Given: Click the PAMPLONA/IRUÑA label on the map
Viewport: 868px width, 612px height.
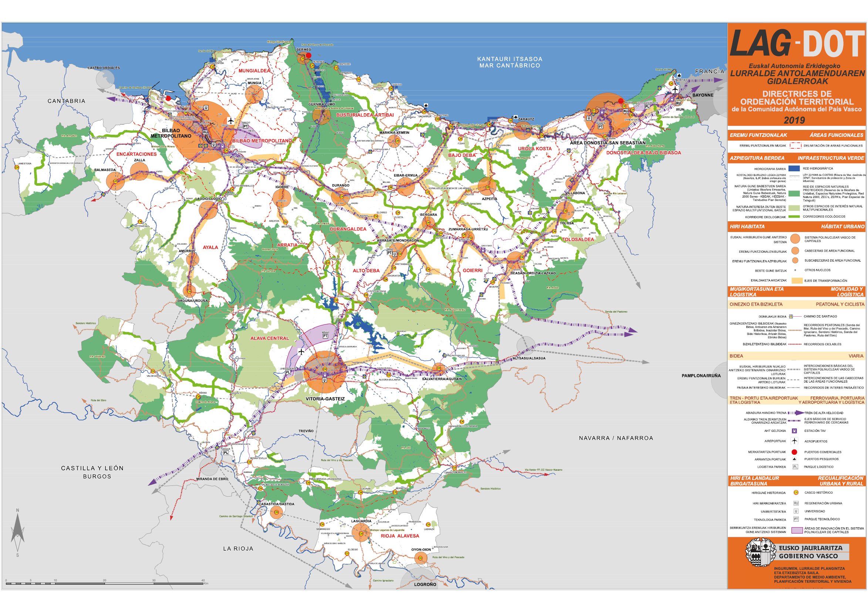Looking at the screenshot, I should 701,376.
